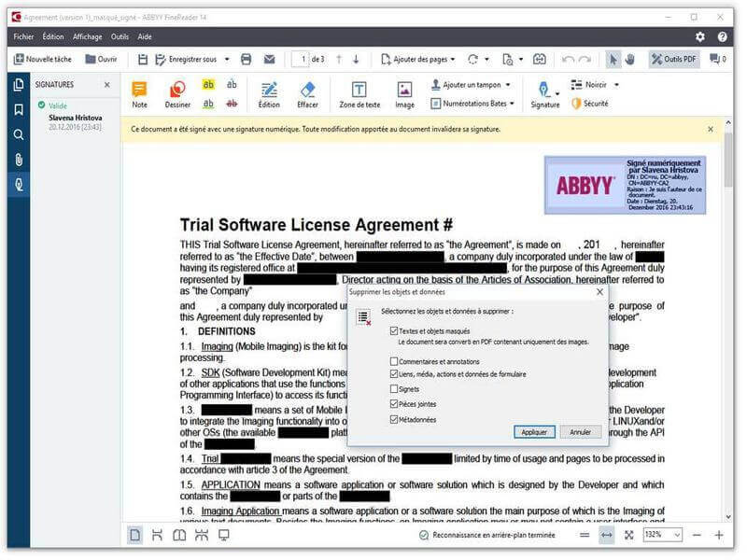Open the comments counter icon
The width and height of the screenshot is (747, 560).
717,59
